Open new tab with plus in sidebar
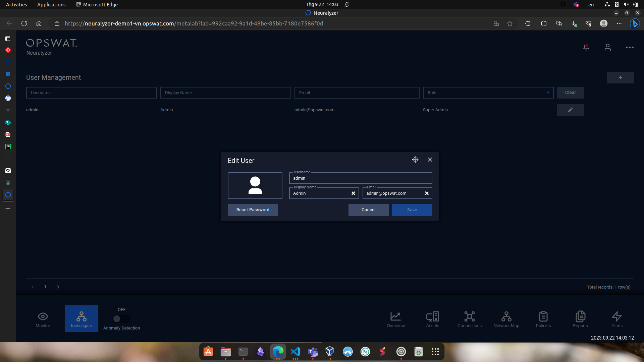Viewport: 644px width, 362px height. 8,208
